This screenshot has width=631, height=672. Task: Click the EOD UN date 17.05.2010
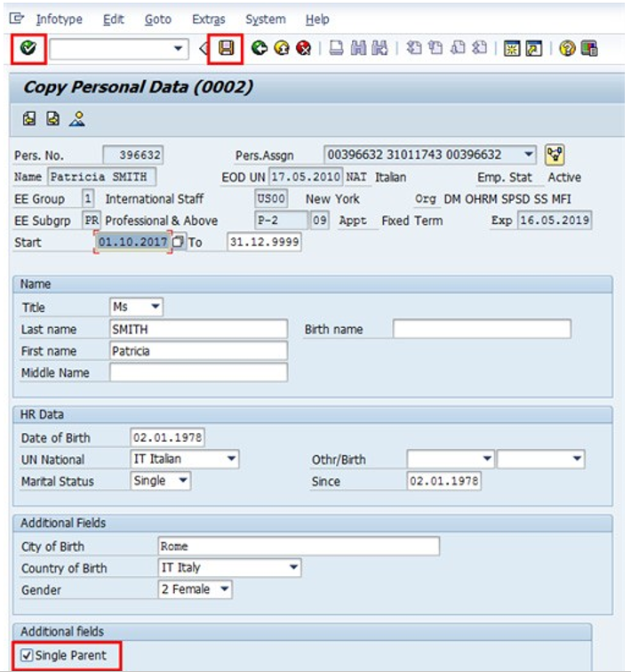306,176
